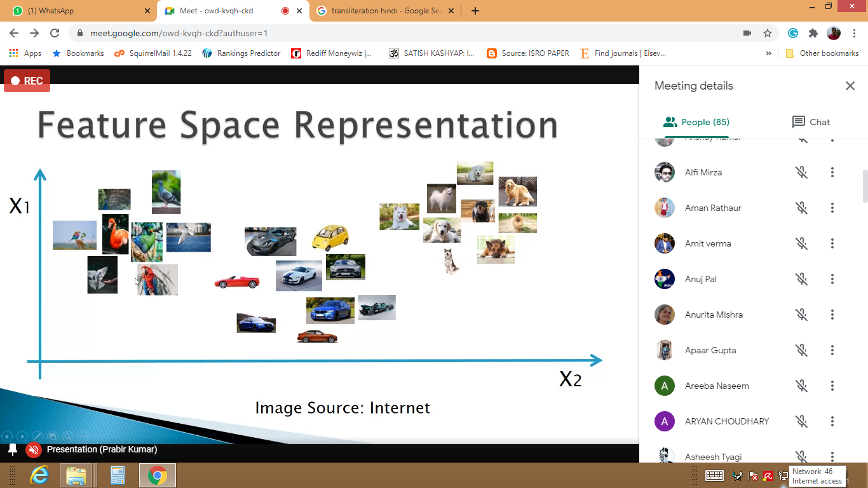Open more options for Aman Rathaur
Image resolution: width=868 pixels, height=488 pixels.
832,208
